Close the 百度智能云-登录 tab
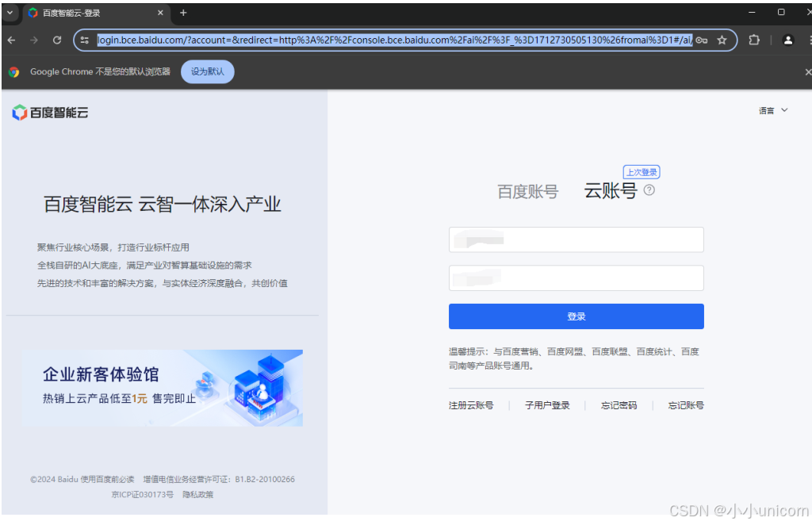The image size is (812, 525). pos(160,13)
